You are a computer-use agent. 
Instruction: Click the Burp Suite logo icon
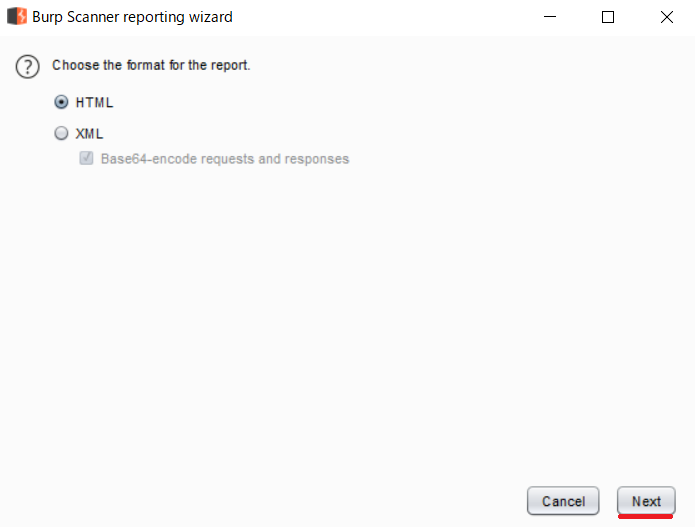[17, 16]
